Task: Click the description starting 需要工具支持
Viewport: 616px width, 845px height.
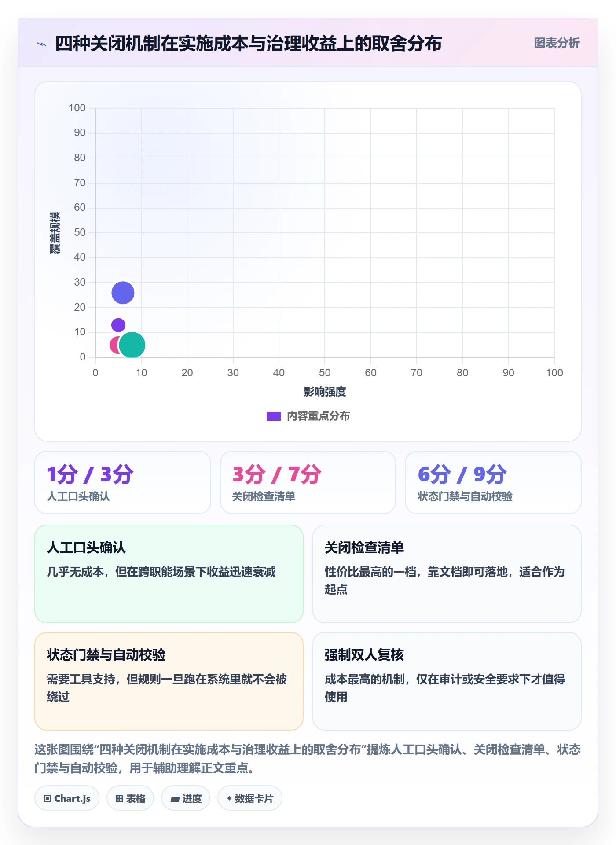Action: tap(167, 688)
